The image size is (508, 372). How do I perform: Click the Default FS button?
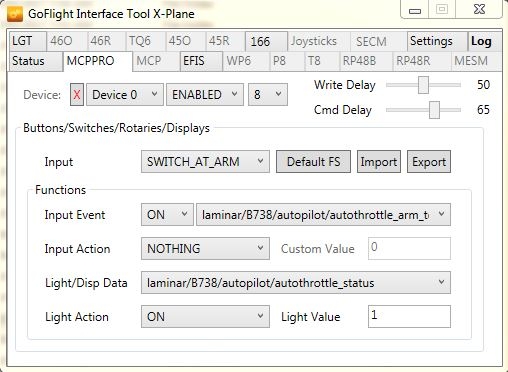(x=313, y=162)
